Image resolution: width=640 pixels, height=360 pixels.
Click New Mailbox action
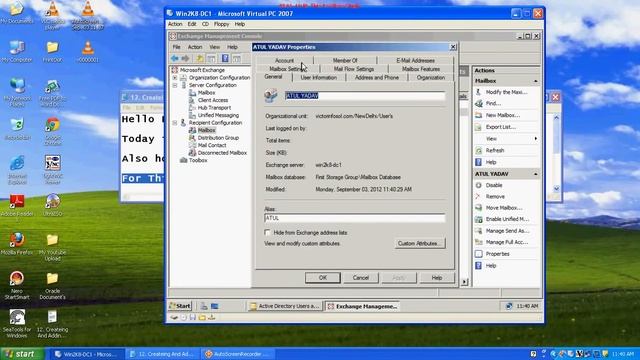(x=502, y=115)
